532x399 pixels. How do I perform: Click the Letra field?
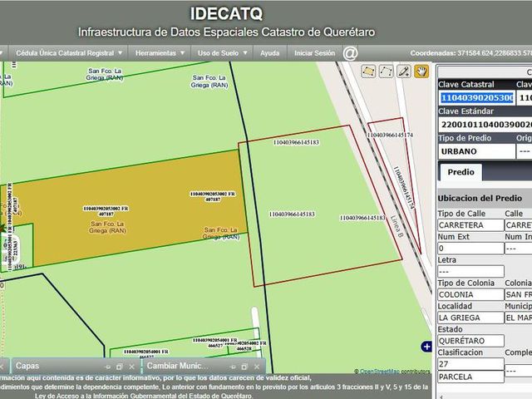pyautogui.click(x=470, y=272)
